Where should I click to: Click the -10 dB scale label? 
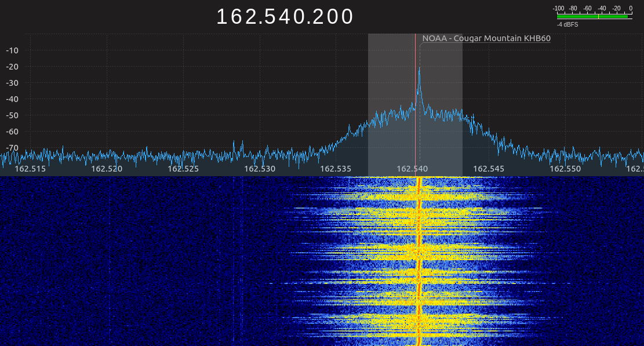coord(12,50)
